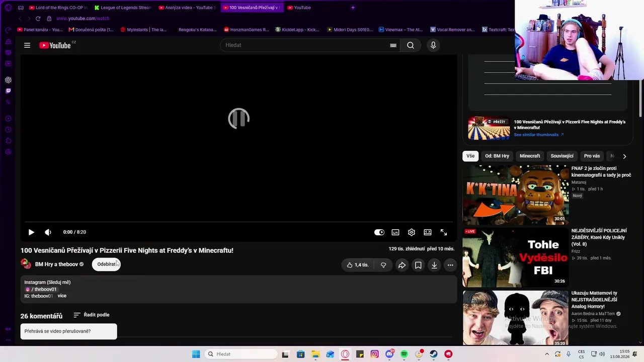Click 'Přehrává se video přerušovaně?' notice
Screen dimensions: 644x362
[68, 331]
